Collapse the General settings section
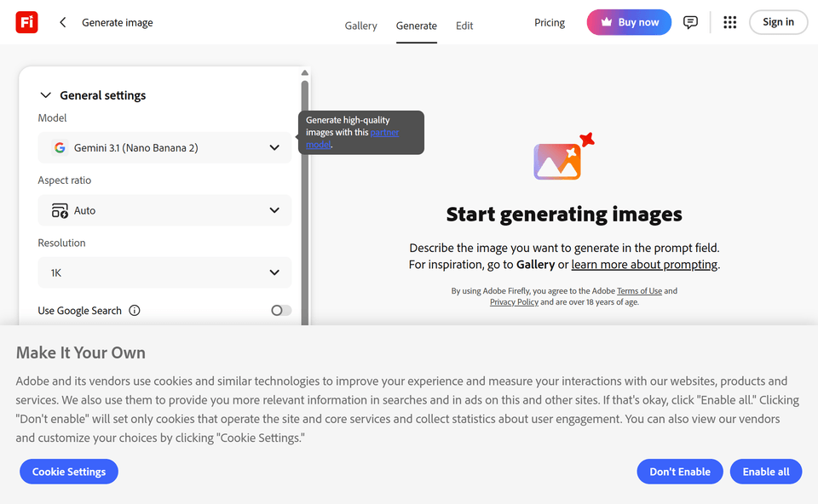 tap(46, 95)
